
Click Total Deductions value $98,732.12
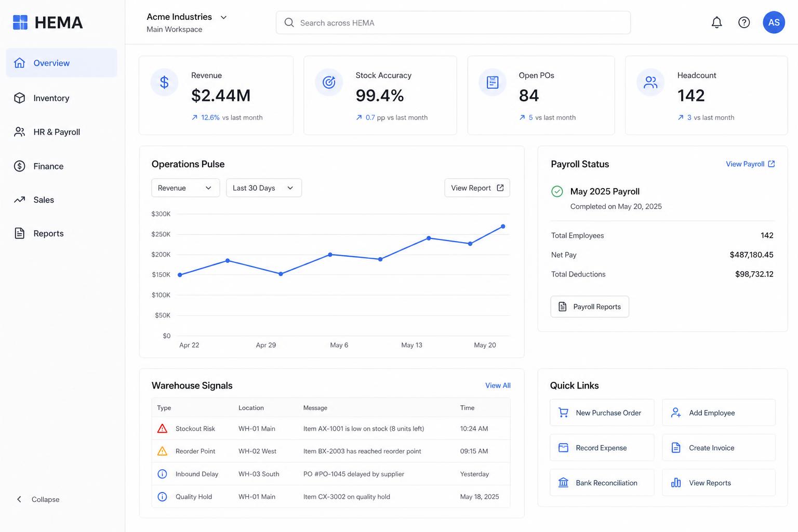(x=754, y=274)
